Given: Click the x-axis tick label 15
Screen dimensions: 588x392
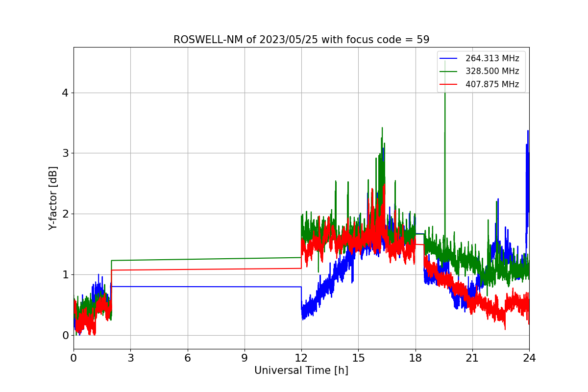Looking at the screenshot, I should [x=358, y=358].
